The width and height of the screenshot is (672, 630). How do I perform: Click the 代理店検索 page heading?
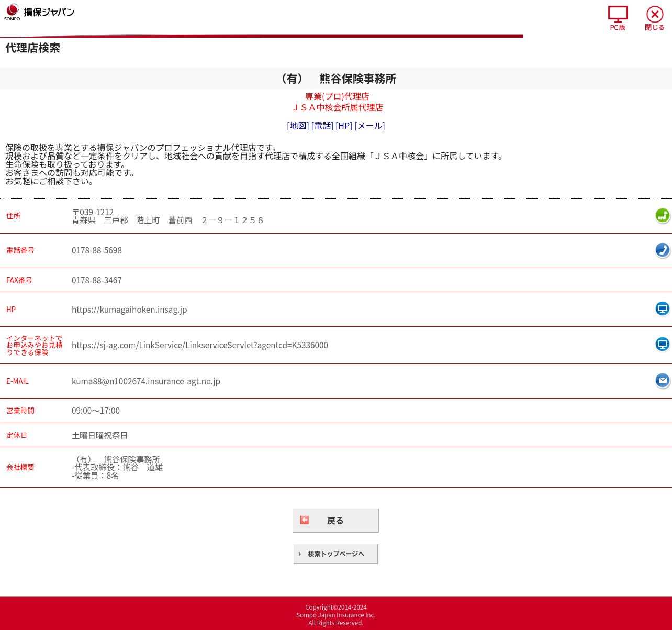32,48
